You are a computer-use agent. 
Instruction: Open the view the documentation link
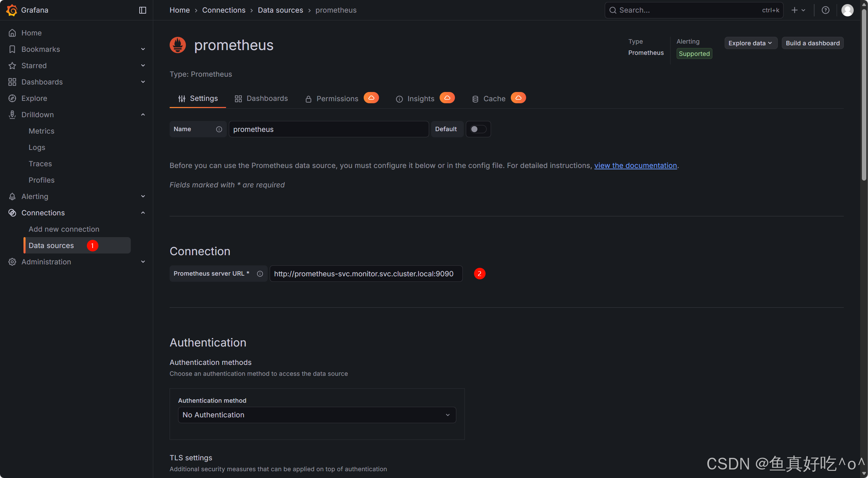point(635,166)
